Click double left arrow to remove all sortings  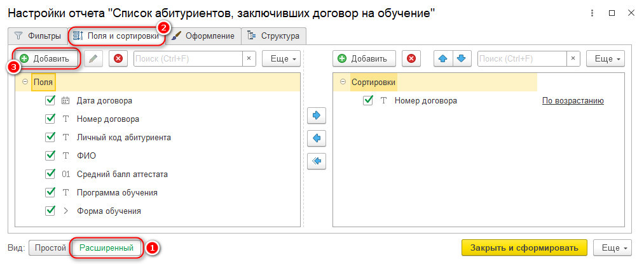[x=316, y=161]
